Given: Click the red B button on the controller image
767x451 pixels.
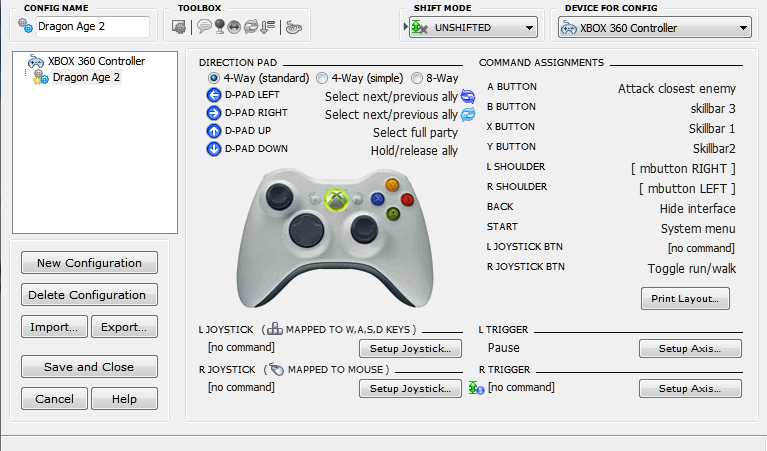Looking at the screenshot, I should 407,199.
